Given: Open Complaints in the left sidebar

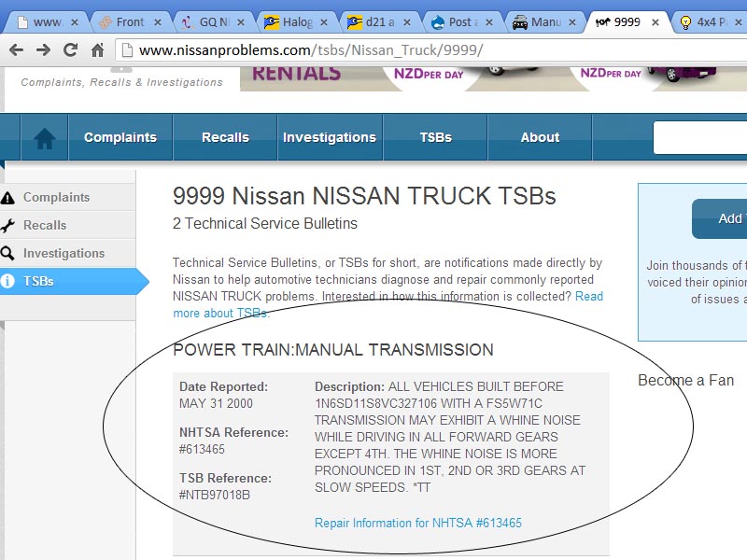Looking at the screenshot, I should pyautogui.click(x=56, y=197).
